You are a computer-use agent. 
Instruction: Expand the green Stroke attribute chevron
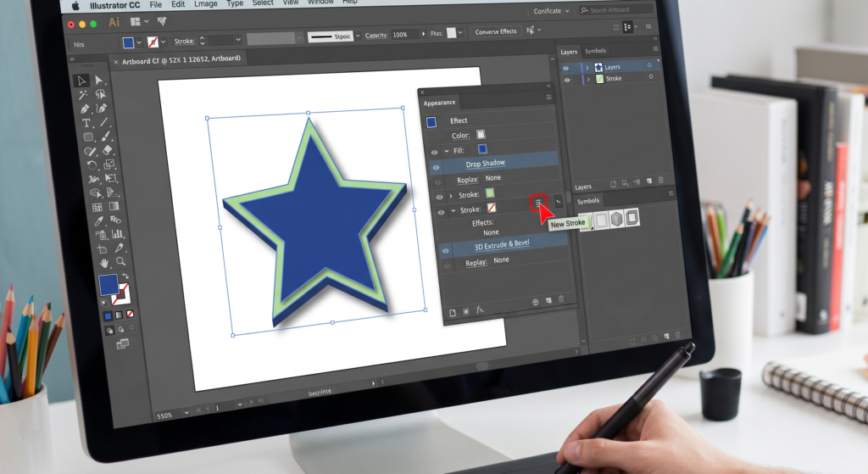click(451, 196)
